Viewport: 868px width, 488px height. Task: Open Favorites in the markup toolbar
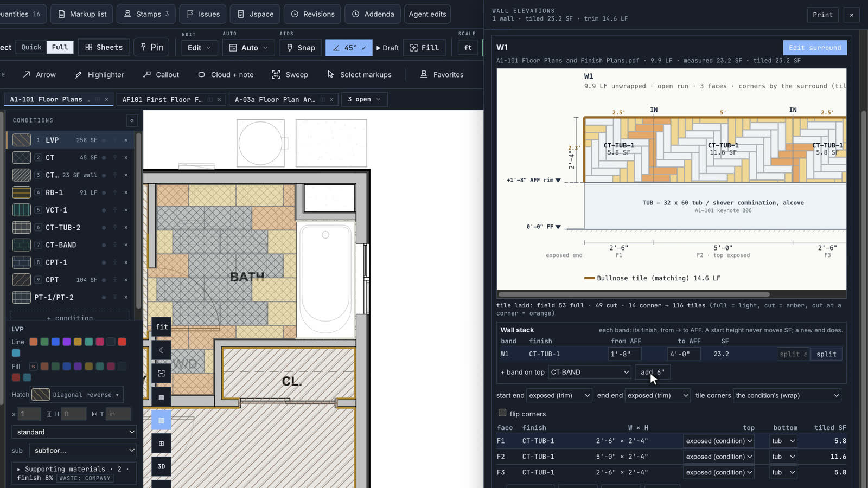click(x=442, y=75)
